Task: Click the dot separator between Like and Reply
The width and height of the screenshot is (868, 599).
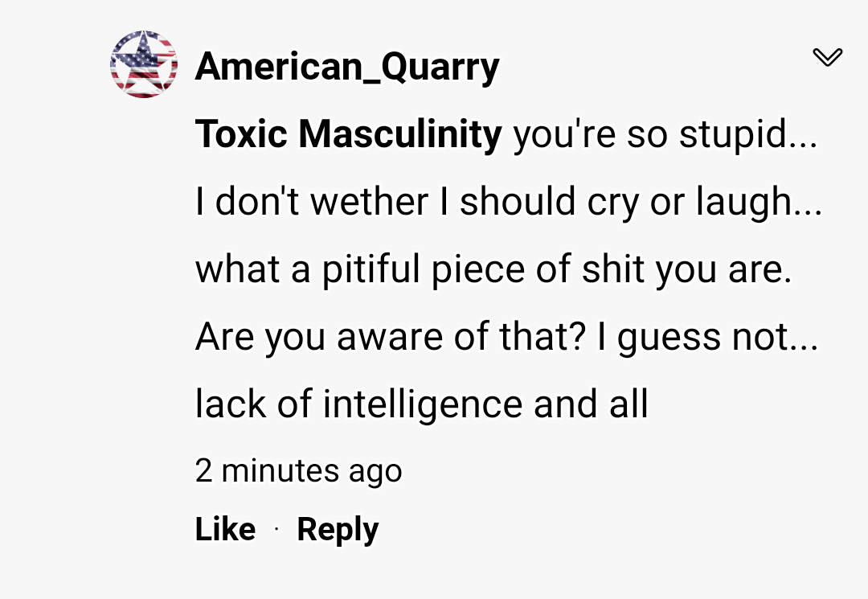Action: pos(276,530)
